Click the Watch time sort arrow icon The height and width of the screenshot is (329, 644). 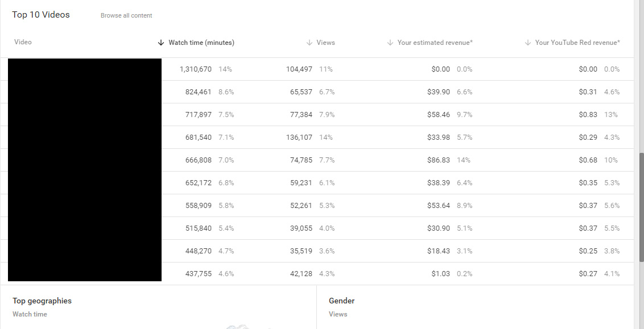161,43
